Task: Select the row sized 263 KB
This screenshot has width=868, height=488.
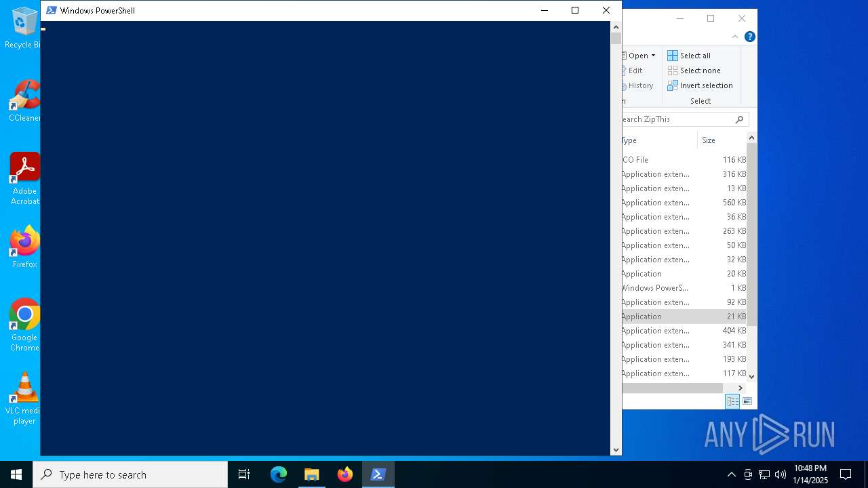Action: click(x=684, y=231)
